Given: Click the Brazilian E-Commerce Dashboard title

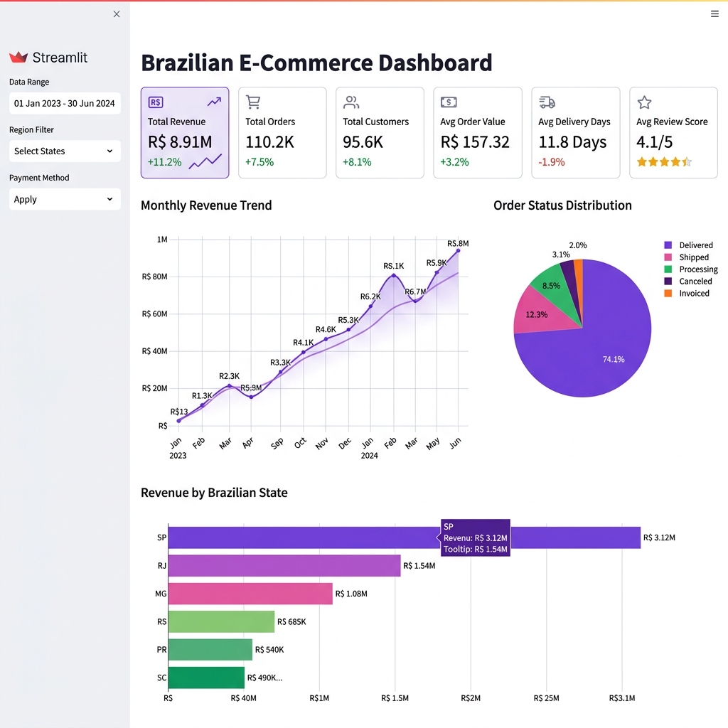Looking at the screenshot, I should 316,63.
